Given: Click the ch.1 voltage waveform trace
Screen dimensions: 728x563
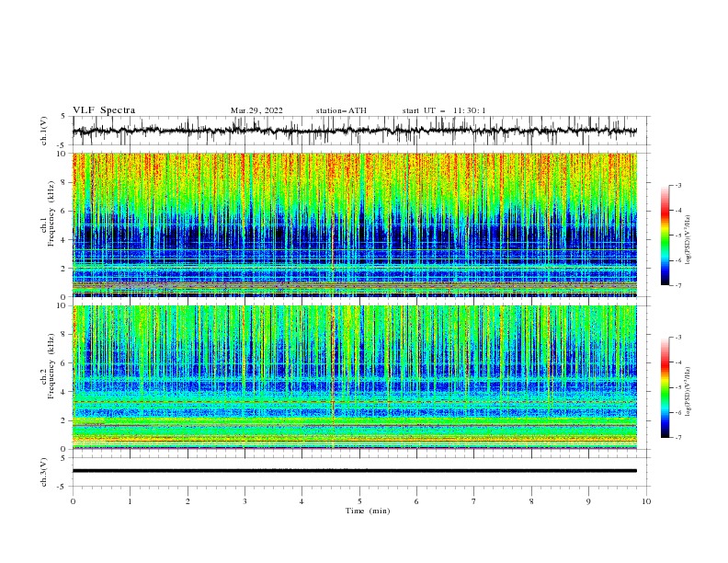Looking at the screenshot, I should tap(354, 131).
